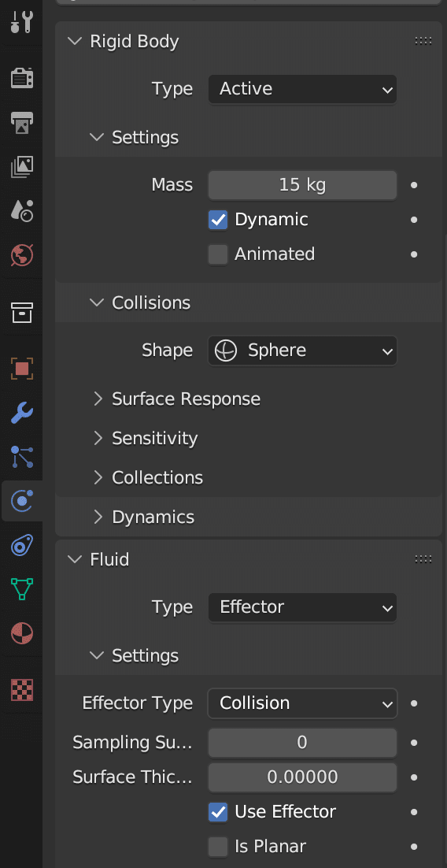Click the Mass 15 kg field

pyautogui.click(x=303, y=185)
